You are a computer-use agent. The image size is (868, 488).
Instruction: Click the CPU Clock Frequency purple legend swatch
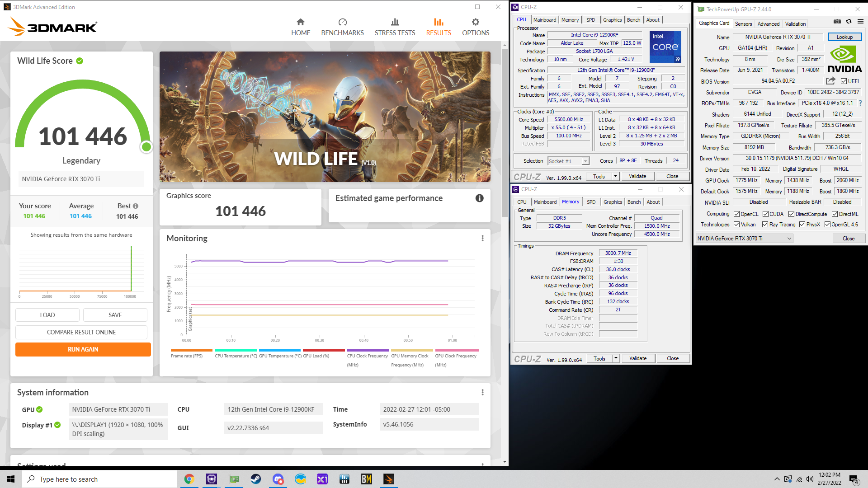[x=368, y=350]
